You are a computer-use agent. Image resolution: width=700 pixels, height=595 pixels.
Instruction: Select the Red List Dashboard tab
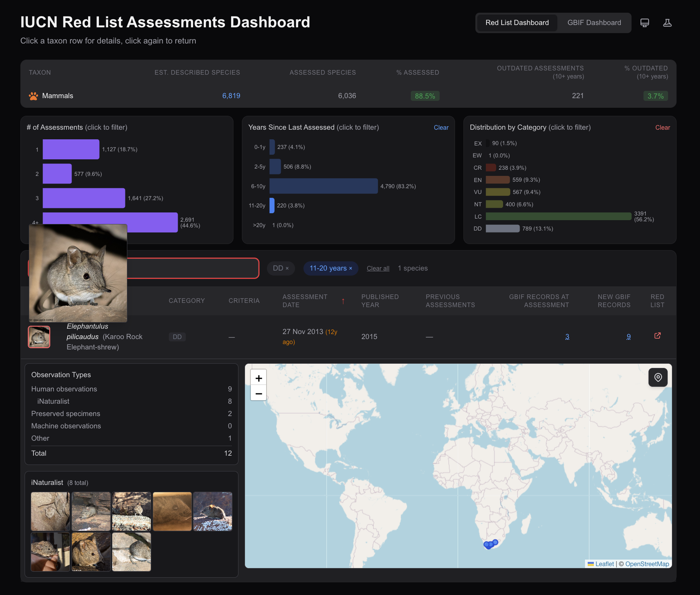(517, 23)
